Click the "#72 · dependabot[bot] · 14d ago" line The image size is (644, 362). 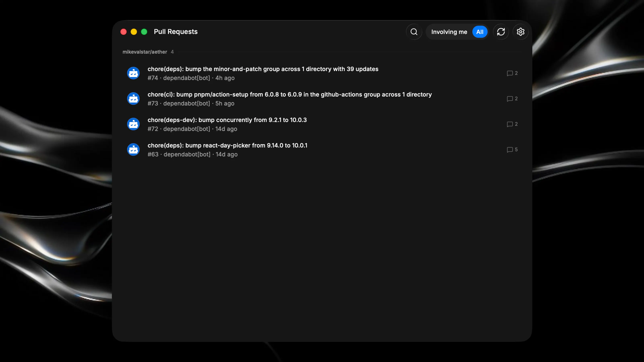(192, 129)
